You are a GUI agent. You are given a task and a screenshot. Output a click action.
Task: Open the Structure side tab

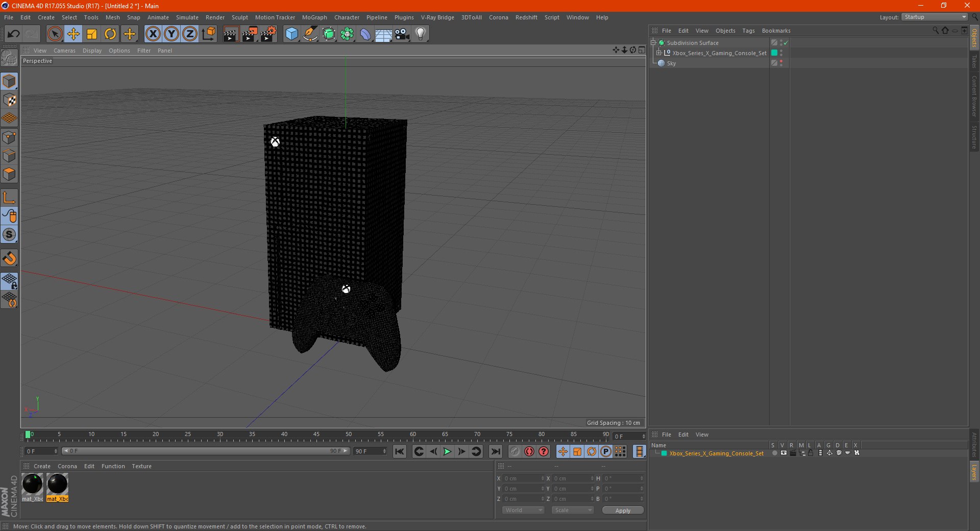pyautogui.click(x=974, y=137)
